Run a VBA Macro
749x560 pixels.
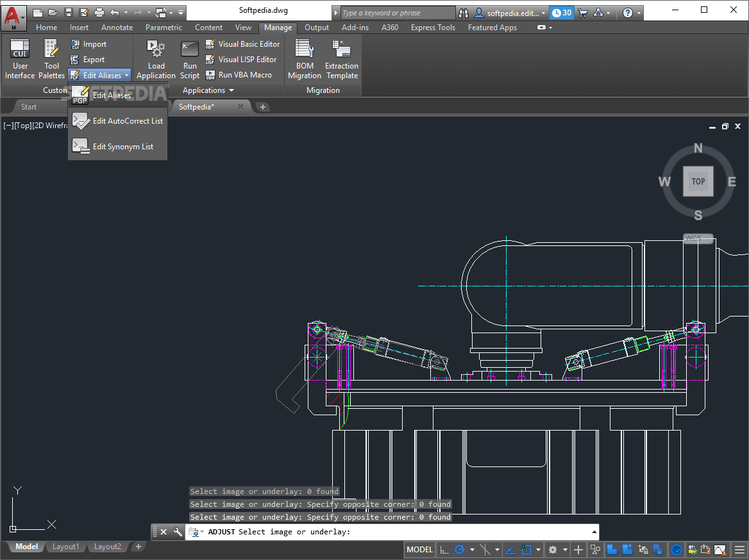tap(242, 75)
